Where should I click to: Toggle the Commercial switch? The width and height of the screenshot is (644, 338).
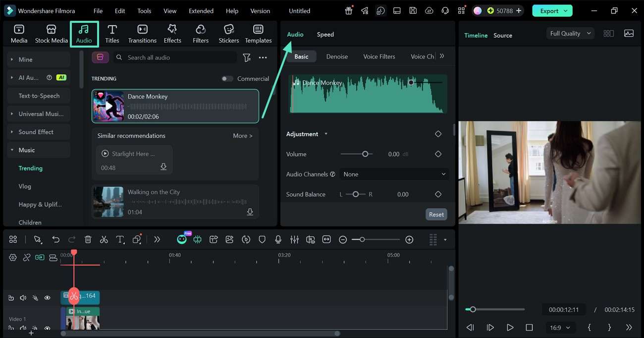227,79
